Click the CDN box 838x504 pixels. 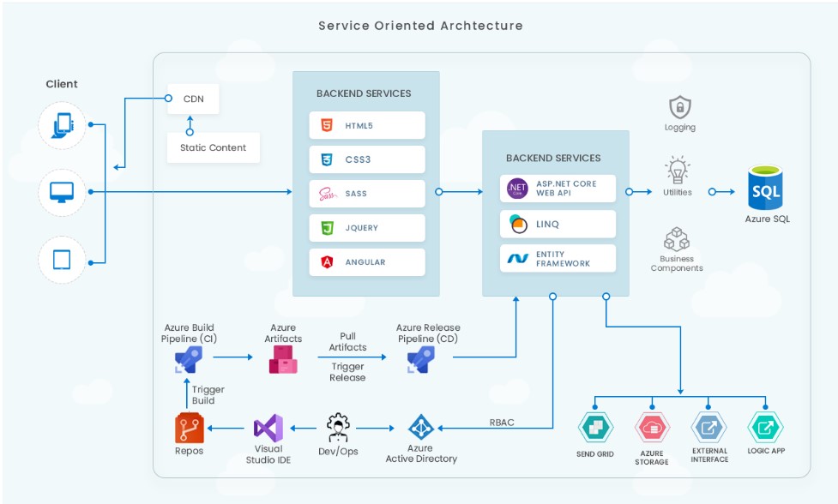tap(193, 99)
